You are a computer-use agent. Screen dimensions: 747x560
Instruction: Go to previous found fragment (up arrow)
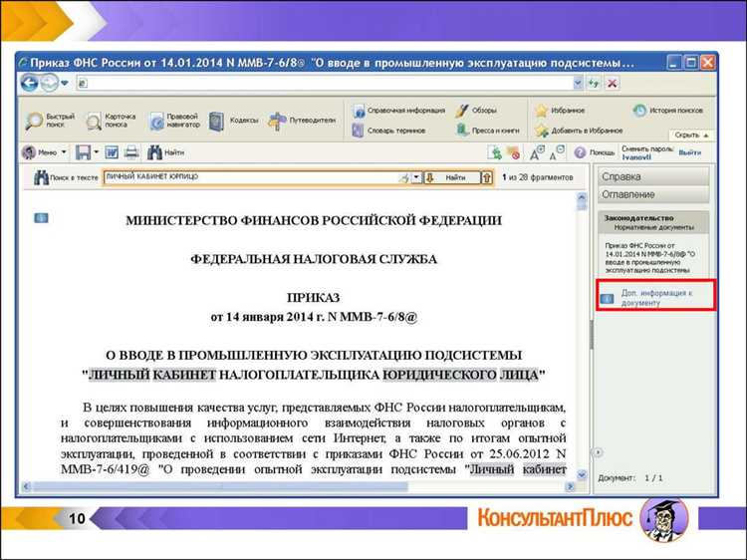tap(487, 177)
